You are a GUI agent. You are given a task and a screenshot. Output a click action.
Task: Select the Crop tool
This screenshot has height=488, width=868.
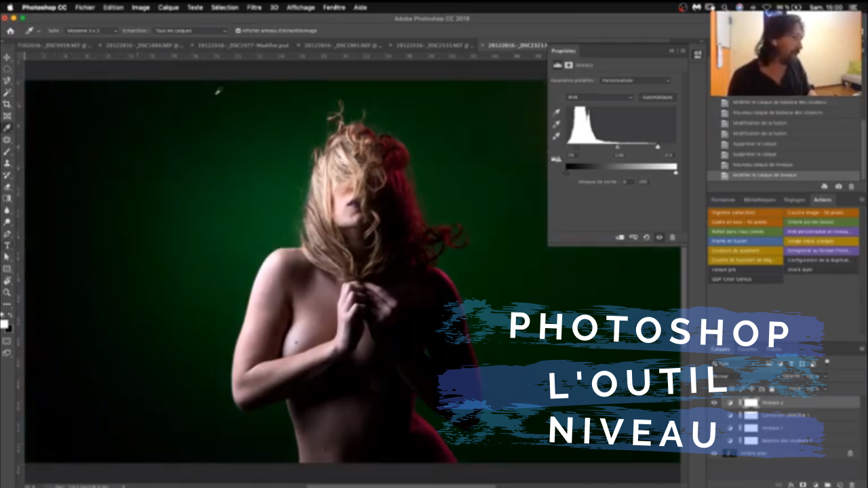[x=7, y=104]
